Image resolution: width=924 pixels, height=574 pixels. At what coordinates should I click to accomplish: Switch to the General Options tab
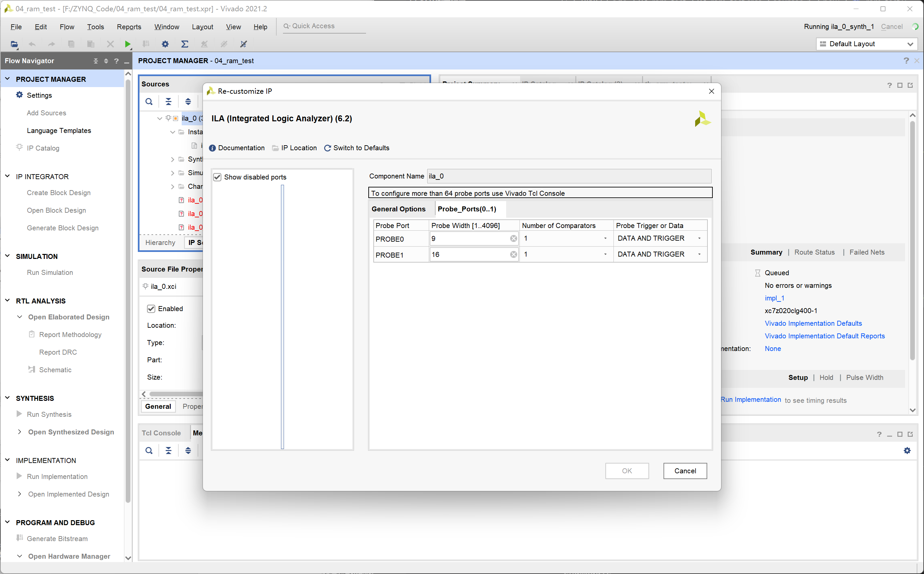398,209
